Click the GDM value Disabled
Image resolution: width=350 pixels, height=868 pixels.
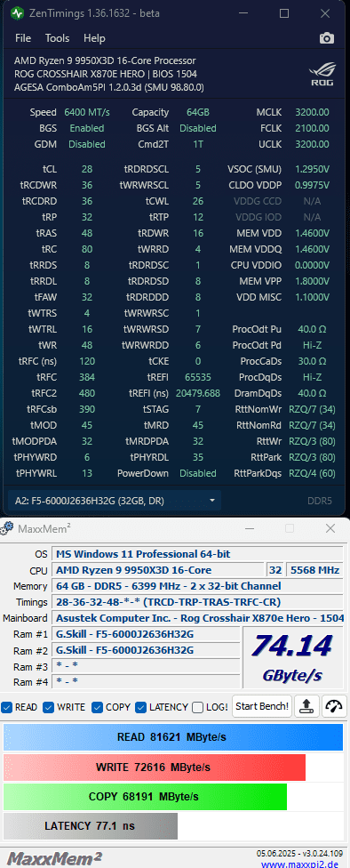pyautogui.click(x=87, y=144)
